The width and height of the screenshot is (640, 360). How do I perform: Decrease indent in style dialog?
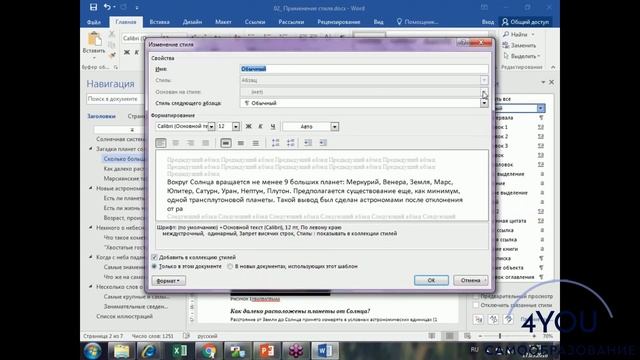tap(308, 143)
